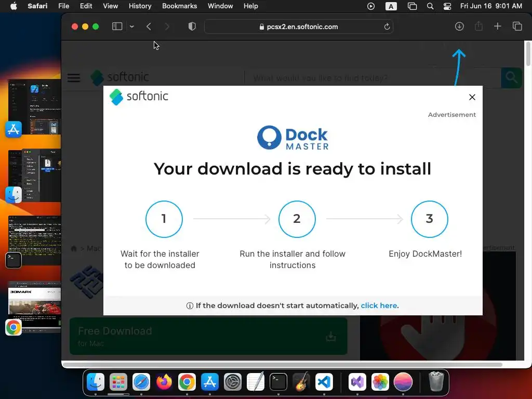Click the softonic logo in the popup
The image size is (532, 399).
(x=139, y=97)
